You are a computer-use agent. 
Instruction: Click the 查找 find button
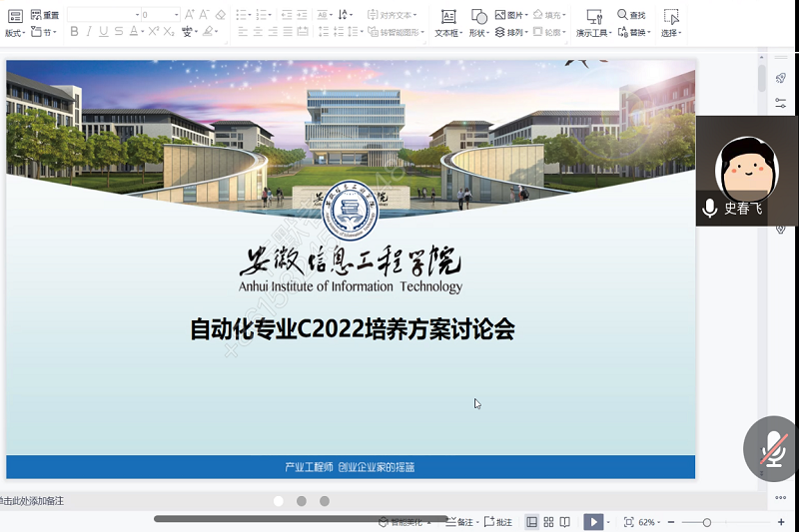631,15
